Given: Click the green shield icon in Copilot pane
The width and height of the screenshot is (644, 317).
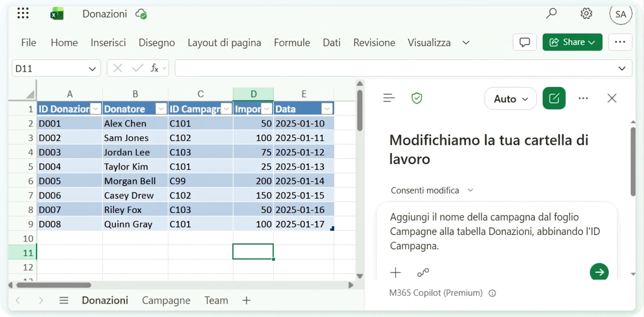Looking at the screenshot, I should pyautogui.click(x=417, y=98).
